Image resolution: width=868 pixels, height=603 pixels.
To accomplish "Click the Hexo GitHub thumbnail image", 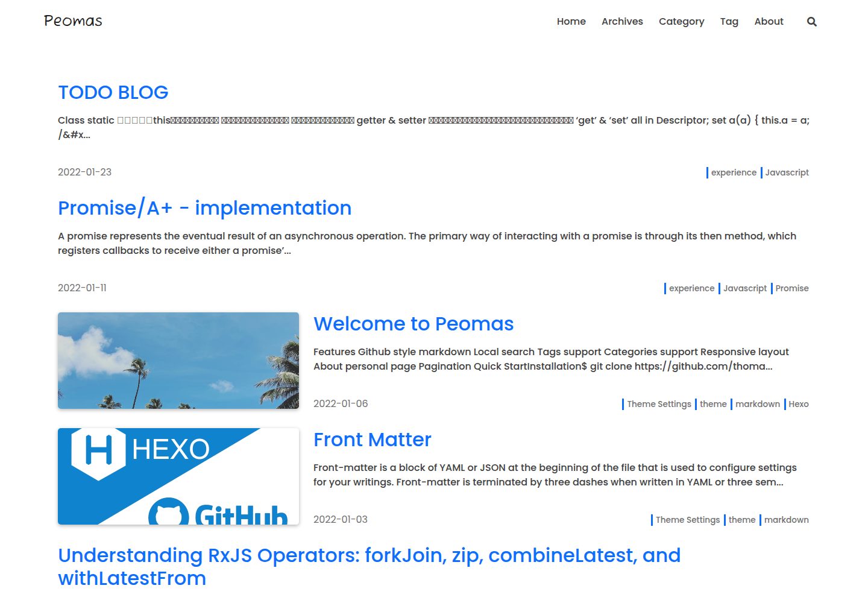I will point(178,476).
